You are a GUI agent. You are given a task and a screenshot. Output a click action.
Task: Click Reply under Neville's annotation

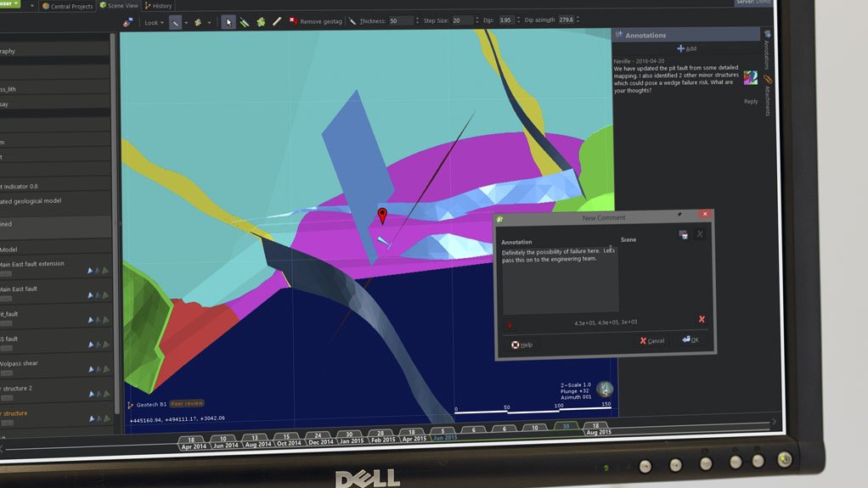click(x=751, y=101)
